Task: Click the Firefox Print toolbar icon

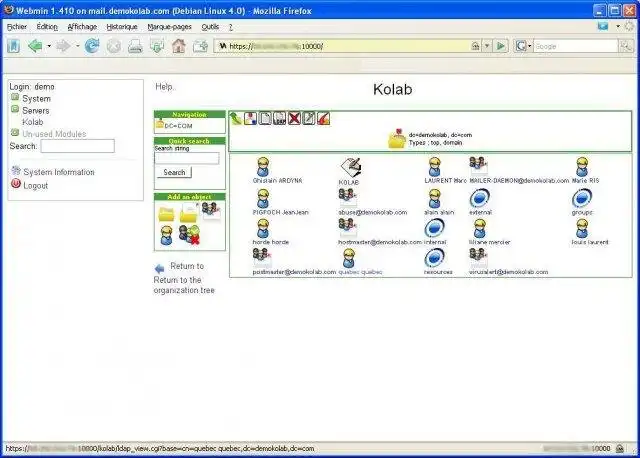Action: pos(135,47)
